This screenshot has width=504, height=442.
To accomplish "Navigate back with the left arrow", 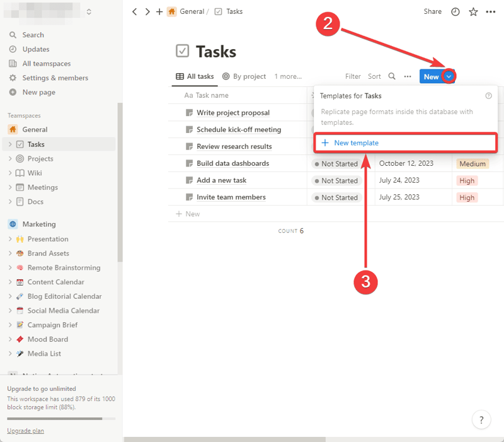I will 134,11.
